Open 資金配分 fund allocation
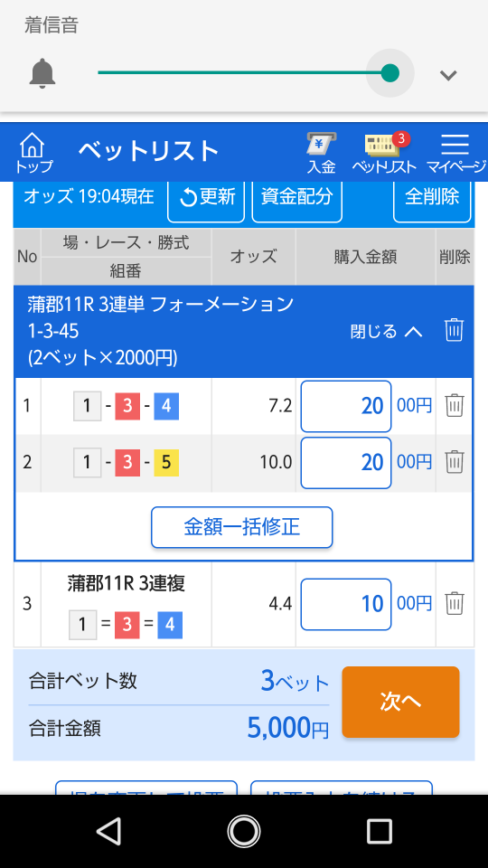 coord(296,197)
